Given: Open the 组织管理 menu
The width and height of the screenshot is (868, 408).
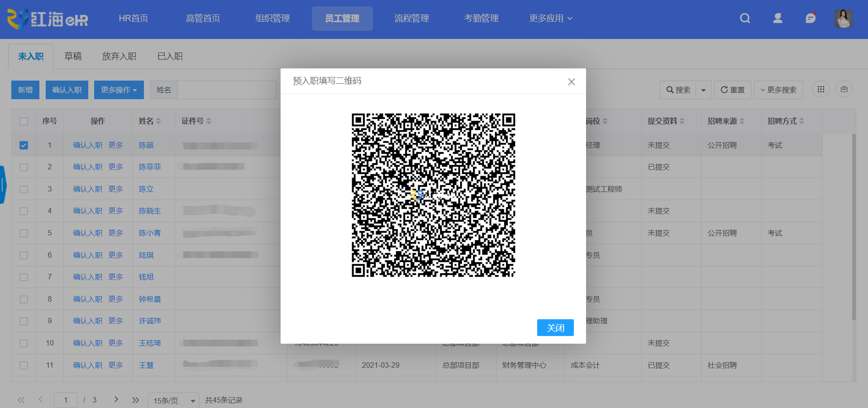Looking at the screenshot, I should tap(272, 18).
